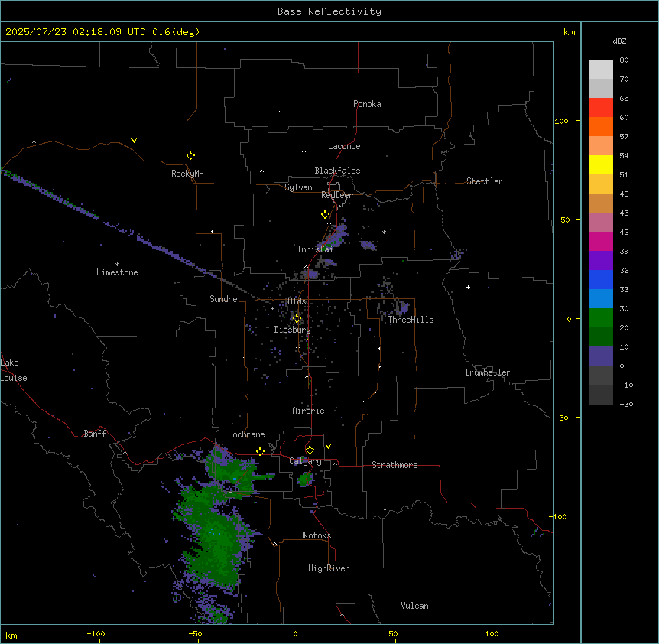Click the ThreeHills label
Image resolution: width=659 pixels, height=644 pixels.
[411, 320]
